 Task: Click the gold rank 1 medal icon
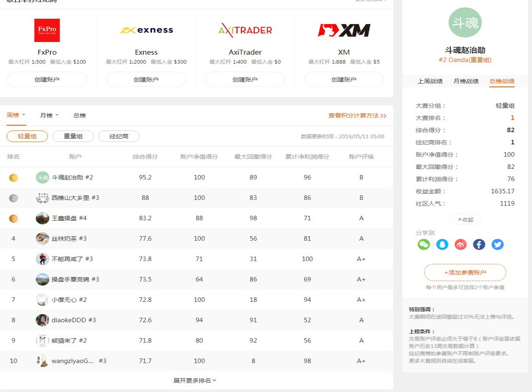point(13,177)
